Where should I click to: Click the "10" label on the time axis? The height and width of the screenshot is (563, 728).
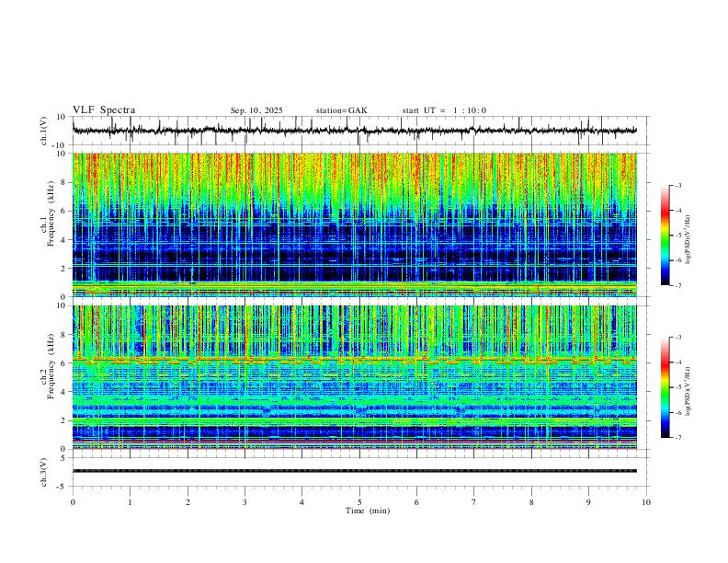[646, 502]
